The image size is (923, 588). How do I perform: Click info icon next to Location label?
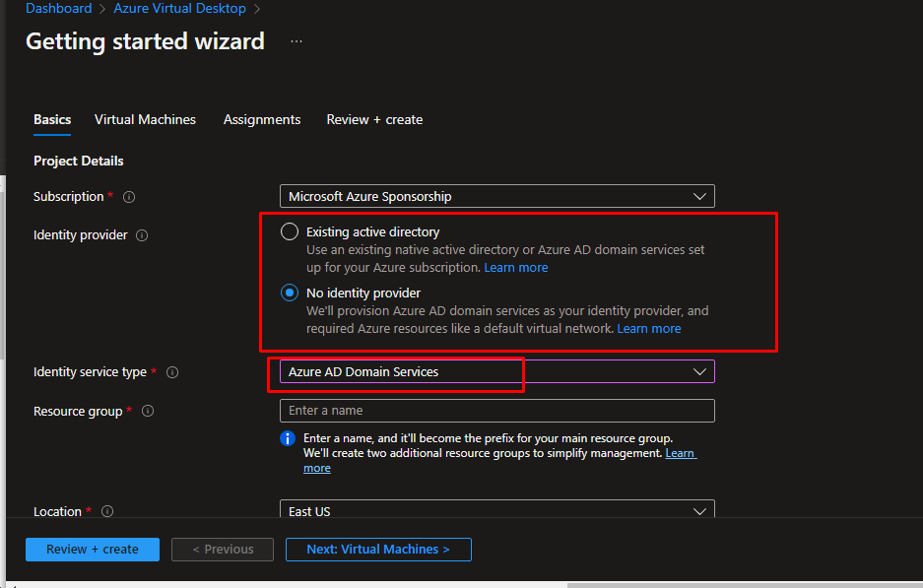point(107,512)
